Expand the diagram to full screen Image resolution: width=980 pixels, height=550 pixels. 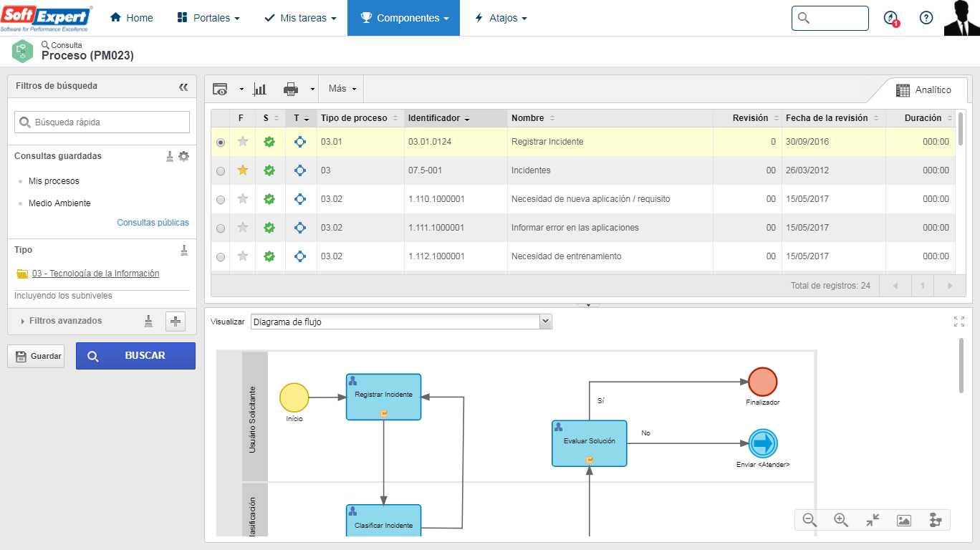tap(959, 322)
